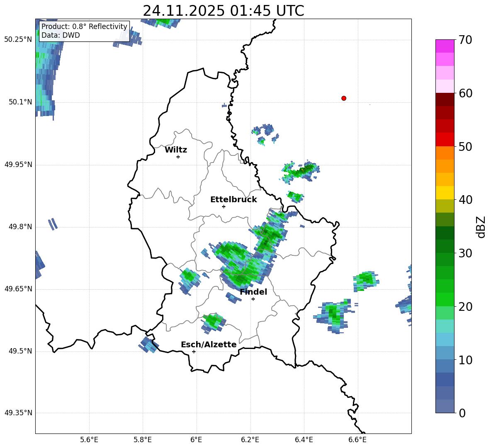Click the dark maroon colorbar segment below 60
The height and width of the screenshot is (448, 491).
tap(445, 99)
